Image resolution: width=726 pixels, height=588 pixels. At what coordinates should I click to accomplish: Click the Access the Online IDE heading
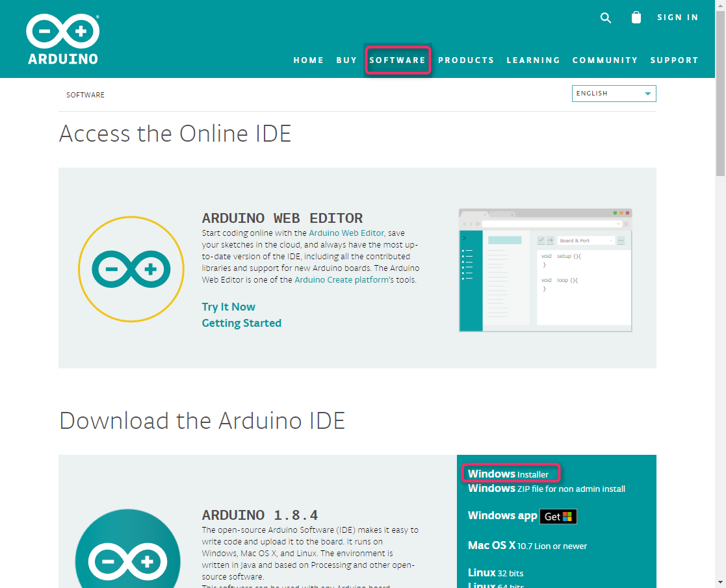click(175, 133)
